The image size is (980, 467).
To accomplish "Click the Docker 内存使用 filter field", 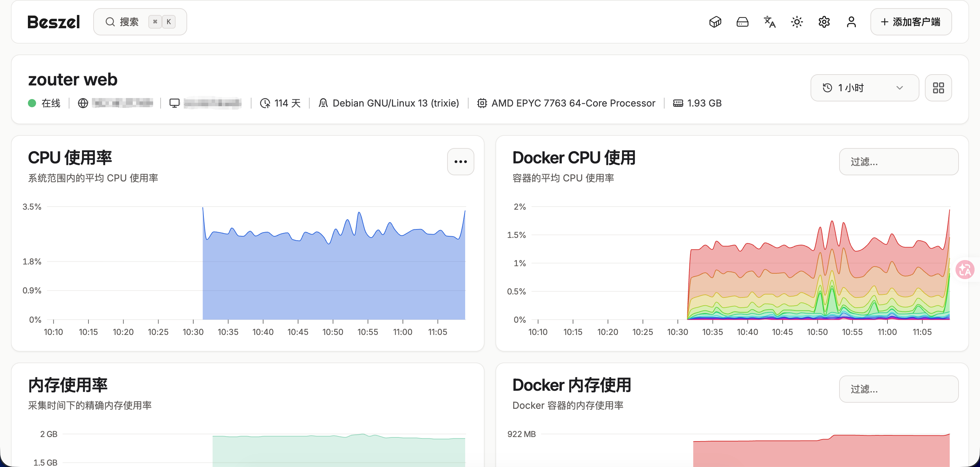I will coord(899,389).
